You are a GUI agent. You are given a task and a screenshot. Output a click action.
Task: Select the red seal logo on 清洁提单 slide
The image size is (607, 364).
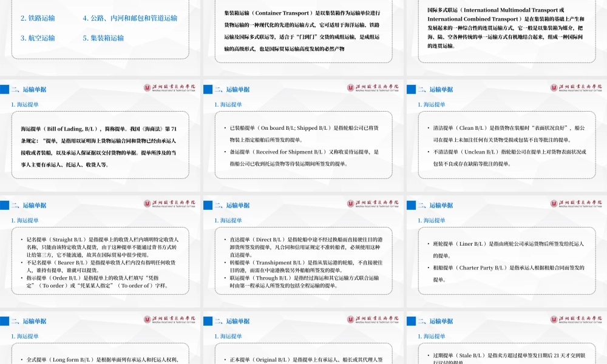(x=554, y=88)
